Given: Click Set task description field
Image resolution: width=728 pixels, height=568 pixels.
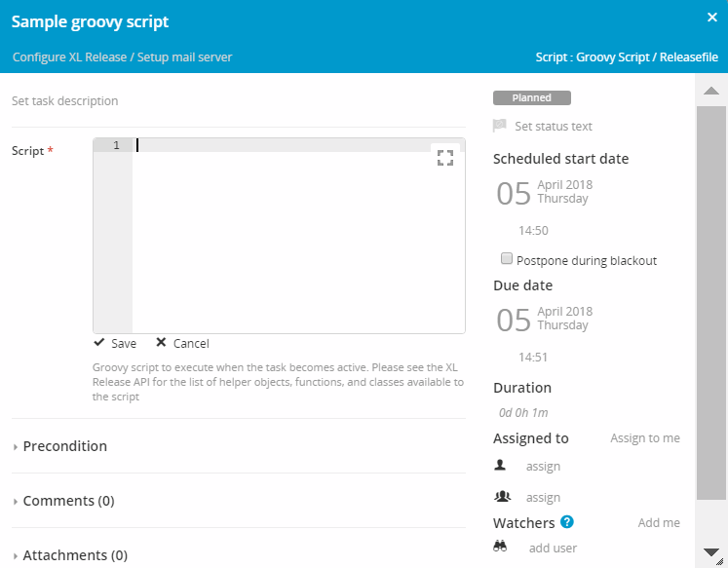Looking at the screenshot, I should 65,100.
